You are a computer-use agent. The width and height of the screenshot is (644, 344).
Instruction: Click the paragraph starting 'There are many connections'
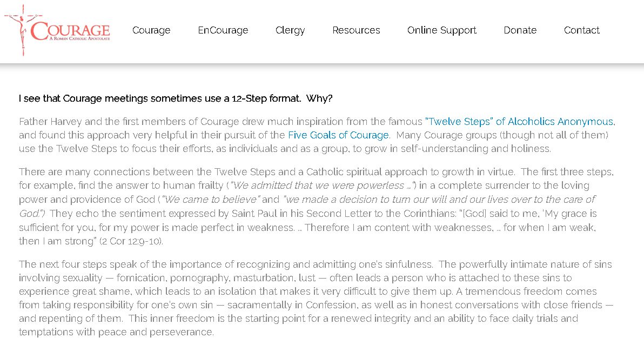[x=316, y=206]
